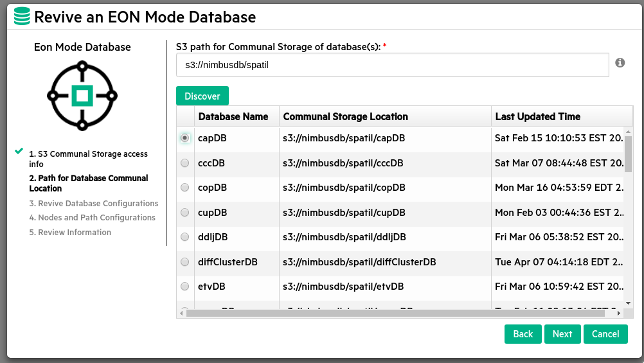Viewport: 644px width, 363px height.
Task: Click the S3 path input field
Action: click(392, 65)
